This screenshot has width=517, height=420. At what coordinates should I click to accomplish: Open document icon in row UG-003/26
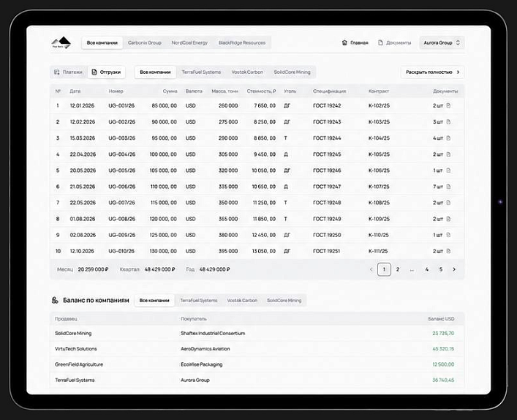click(448, 138)
